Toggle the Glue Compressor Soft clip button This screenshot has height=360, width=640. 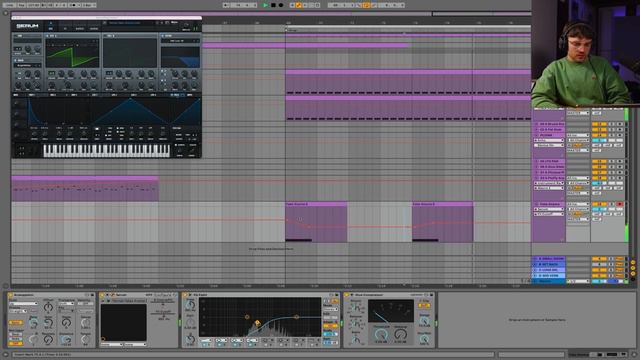(x=424, y=305)
